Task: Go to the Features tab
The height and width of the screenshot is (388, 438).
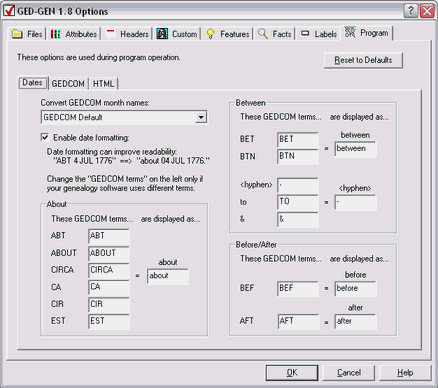Action: [x=228, y=34]
